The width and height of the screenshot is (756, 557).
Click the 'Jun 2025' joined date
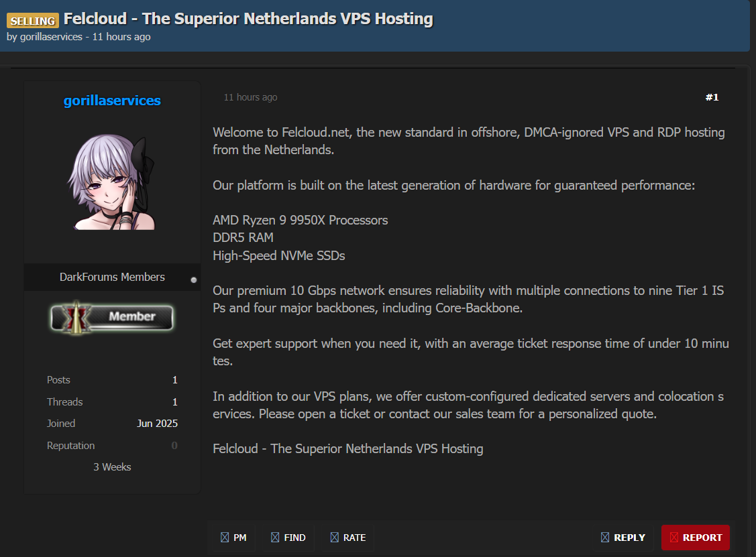pos(157,424)
